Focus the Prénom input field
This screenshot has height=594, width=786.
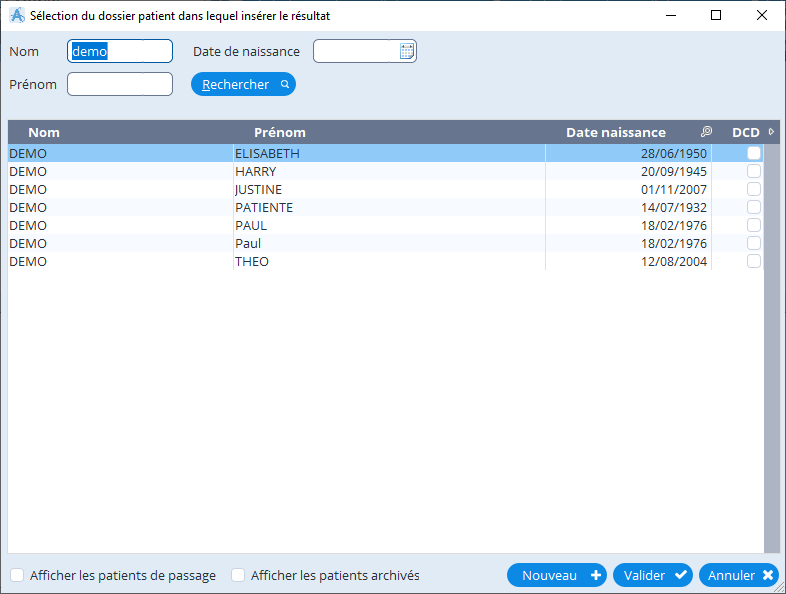(119, 84)
